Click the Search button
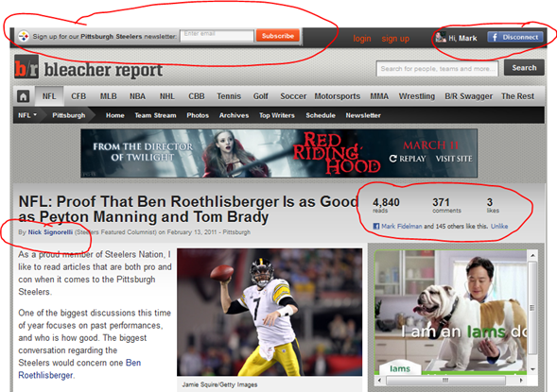 point(524,68)
